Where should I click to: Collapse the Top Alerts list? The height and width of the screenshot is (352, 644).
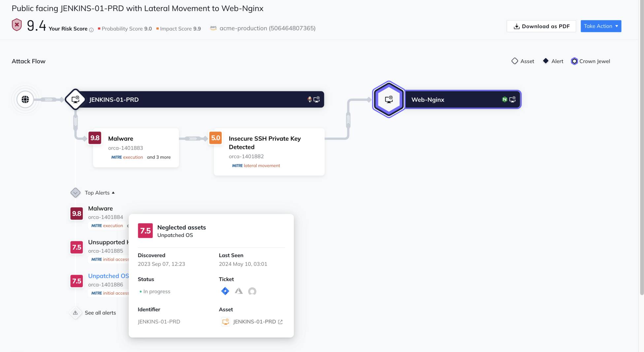tap(113, 193)
